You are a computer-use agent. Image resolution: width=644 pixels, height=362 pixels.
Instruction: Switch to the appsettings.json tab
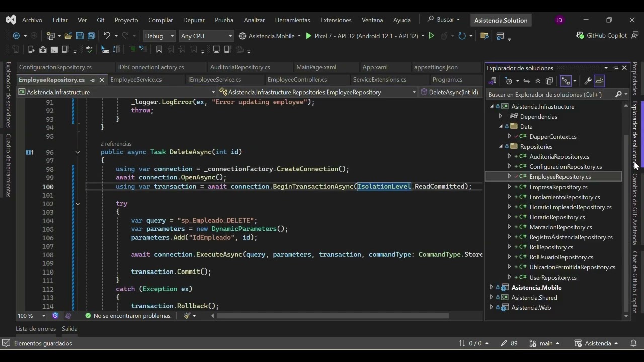(436, 67)
